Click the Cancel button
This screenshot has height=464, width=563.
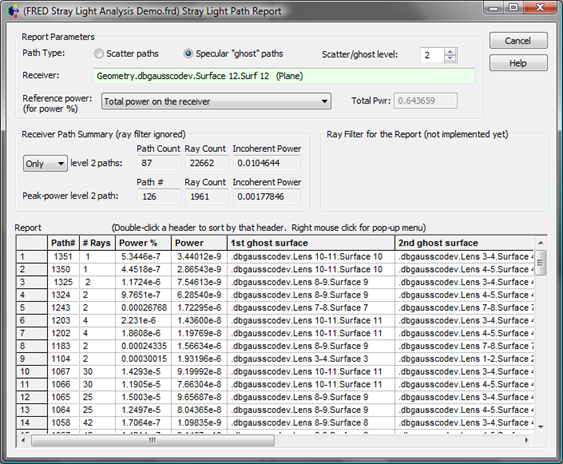pyautogui.click(x=518, y=41)
